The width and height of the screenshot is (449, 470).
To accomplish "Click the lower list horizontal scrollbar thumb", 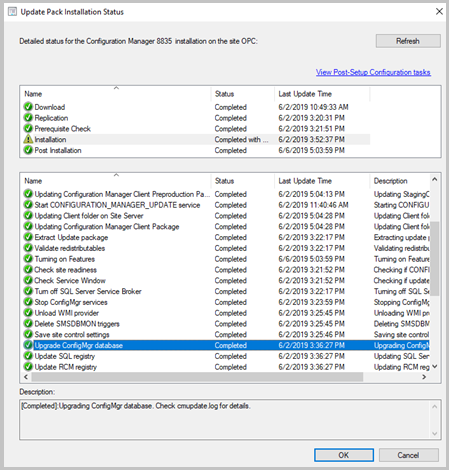I will [197, 377].
